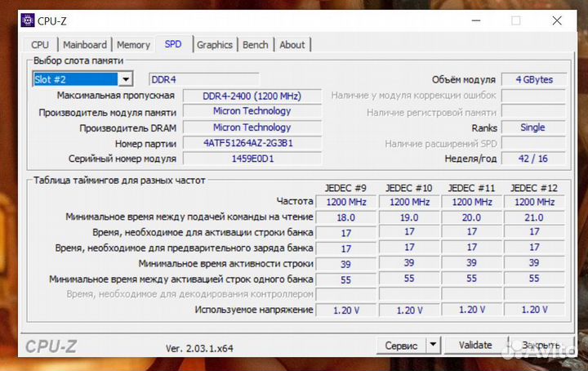The image size is (588, 371).
Task: Open the CPU tab
Action: (40, 45)
